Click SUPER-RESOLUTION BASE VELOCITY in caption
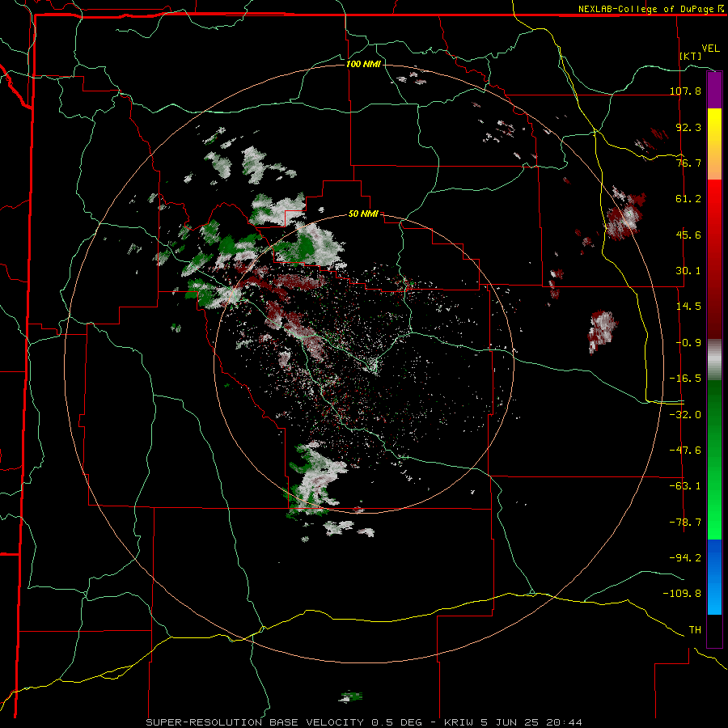Screen dimensions: 728x728 [255, 722]
